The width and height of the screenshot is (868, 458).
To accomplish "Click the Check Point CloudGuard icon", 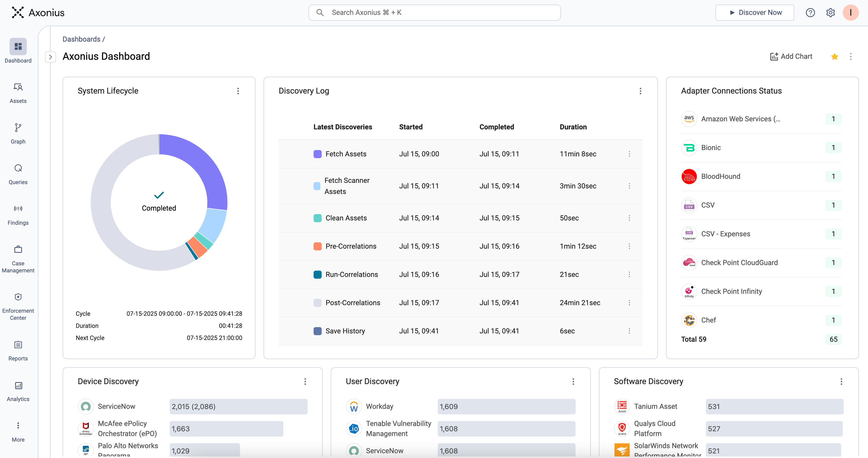I will click(x=689, y=263).
